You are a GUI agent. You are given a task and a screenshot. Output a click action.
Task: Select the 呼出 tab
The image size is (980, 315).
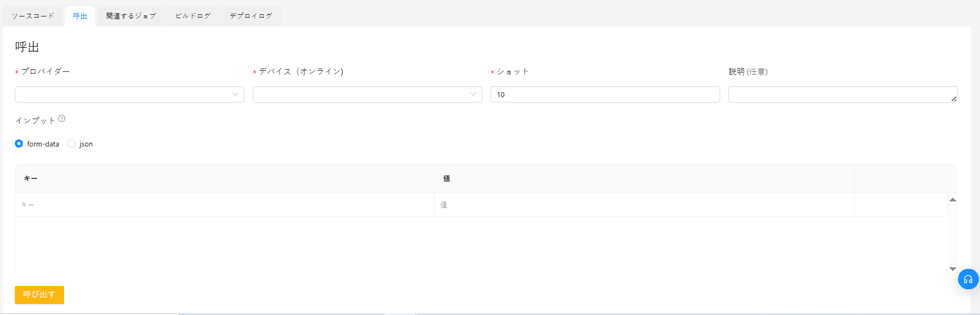[80, 16]
